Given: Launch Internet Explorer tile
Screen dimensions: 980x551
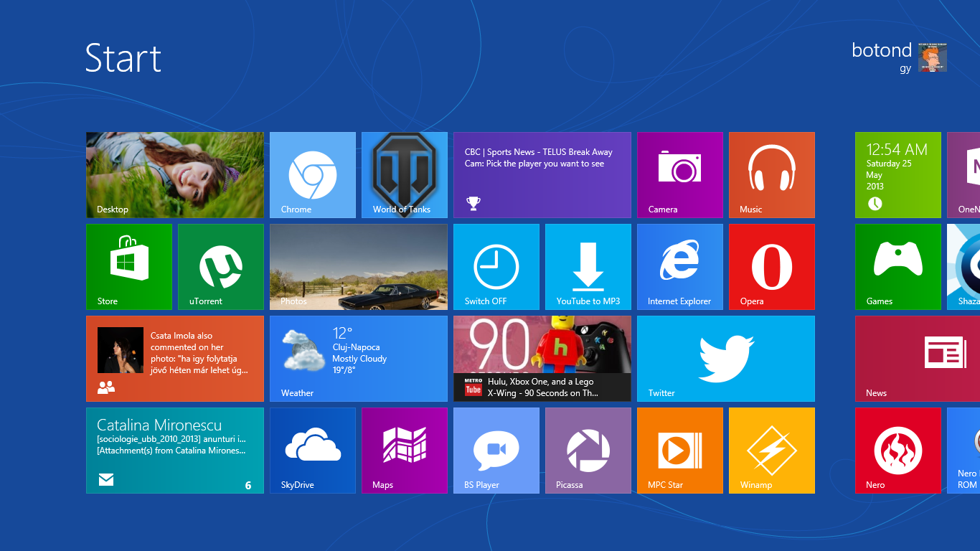Looking at the screenshot, I should tap(680, 267).
